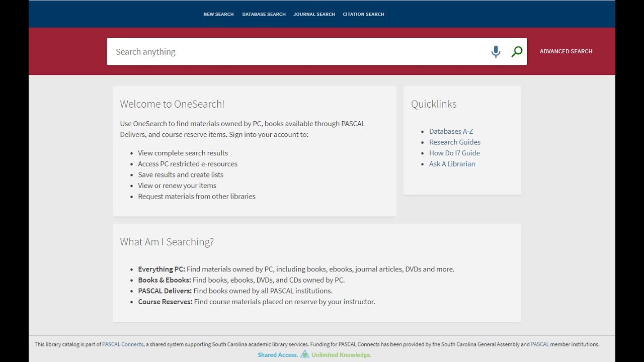Click Request materials from other libraries text
The image size is (644, 362).
pyautogui.click(x=197, y=197)
